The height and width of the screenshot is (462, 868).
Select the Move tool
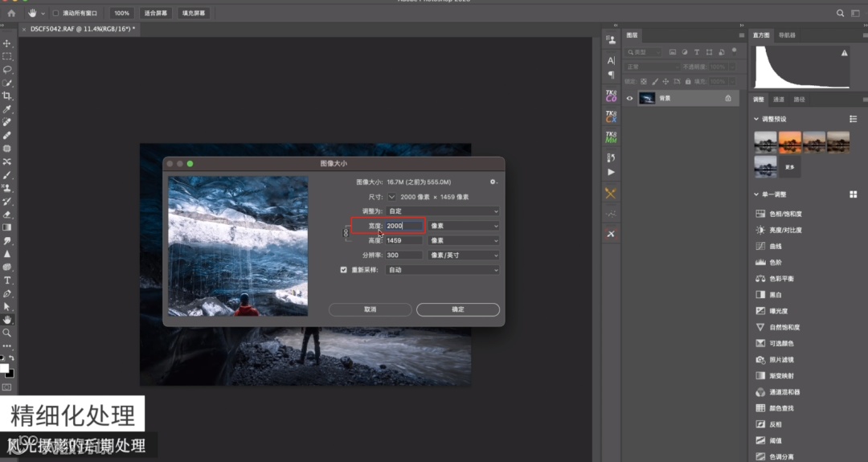click(6, 43)
